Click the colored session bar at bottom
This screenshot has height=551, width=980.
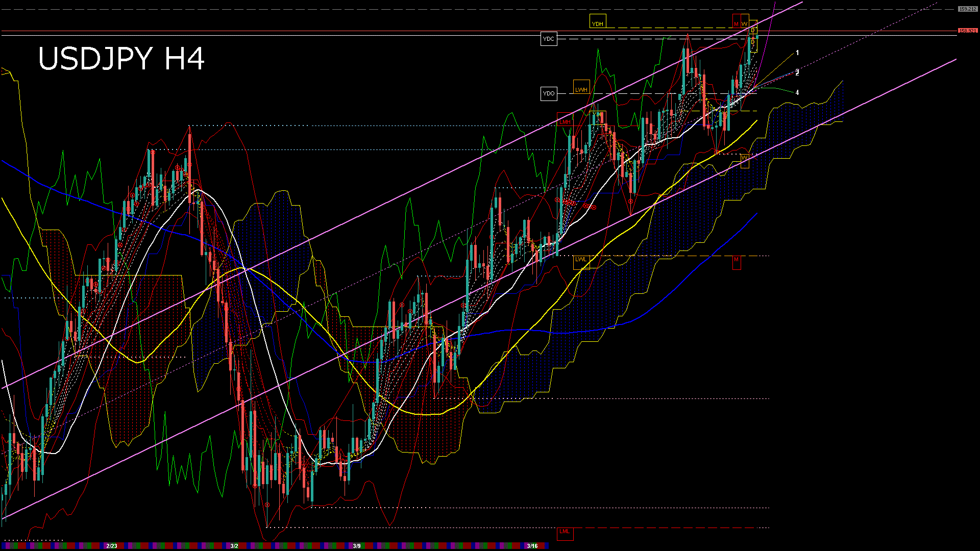click(x=296, y=546)
